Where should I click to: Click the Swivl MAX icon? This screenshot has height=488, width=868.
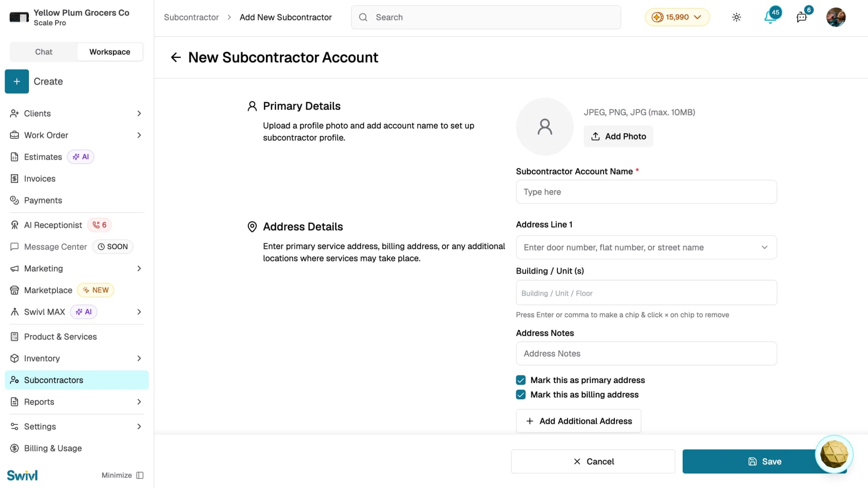tap(14, 312)
